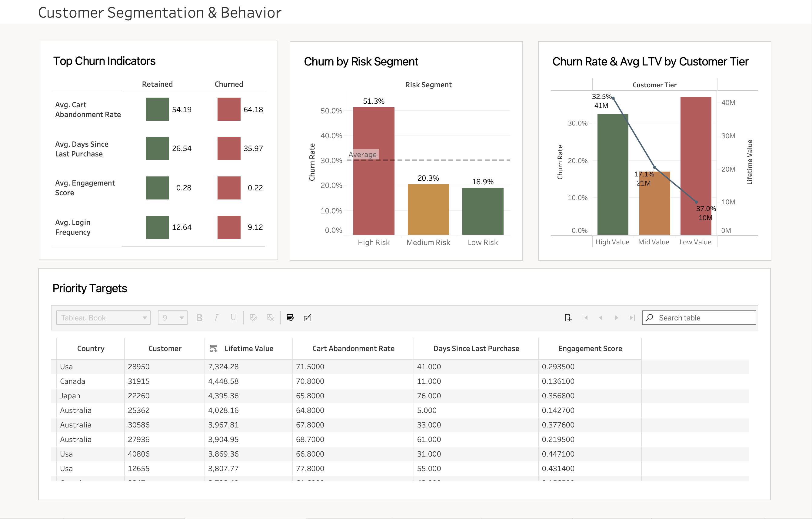Click the High Value tier green bar

tap(613, 174)
